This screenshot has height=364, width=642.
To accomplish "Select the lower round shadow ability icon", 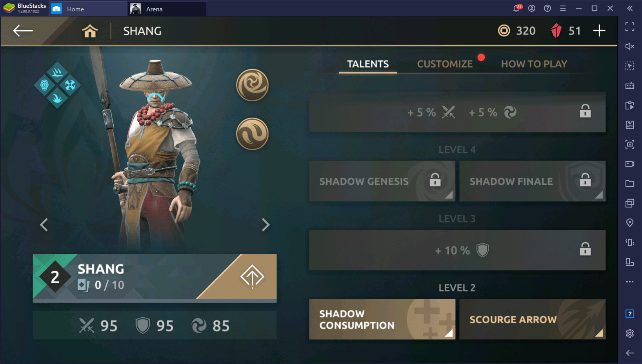I will point(252,134).
